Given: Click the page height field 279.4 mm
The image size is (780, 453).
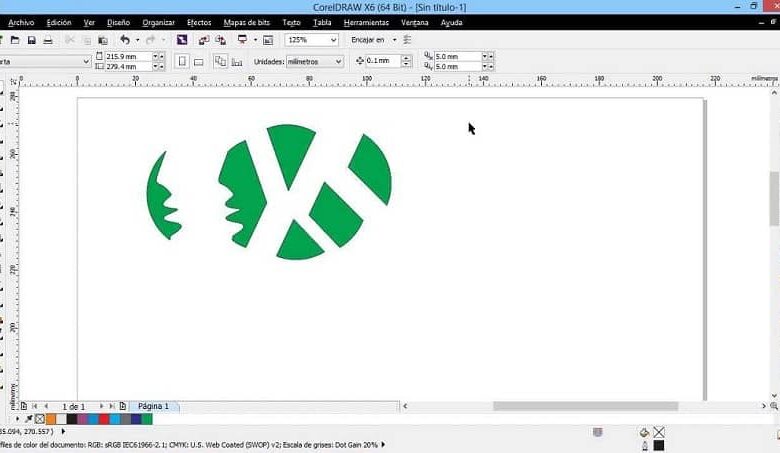Looking at the screenshot, I should coord(128,67).
